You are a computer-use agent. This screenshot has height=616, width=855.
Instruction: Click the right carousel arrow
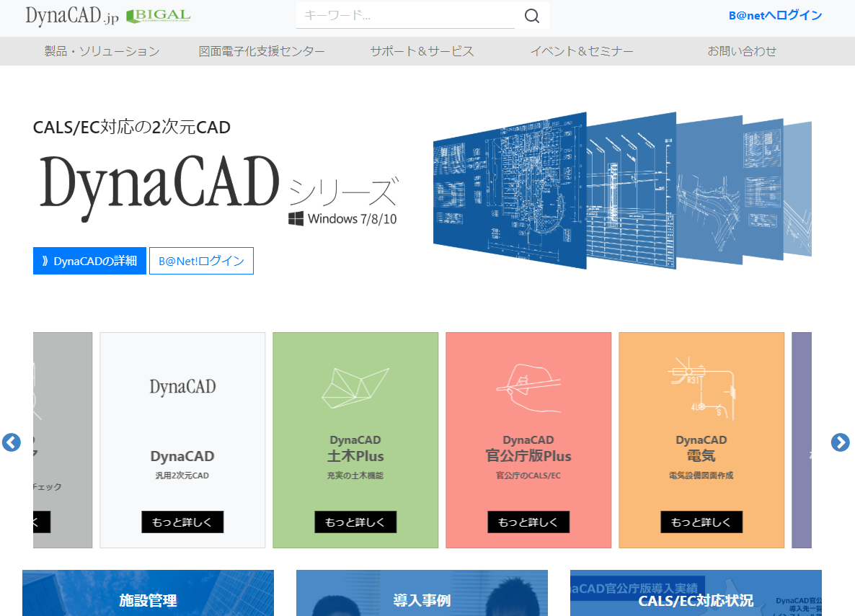click(840, 442)
